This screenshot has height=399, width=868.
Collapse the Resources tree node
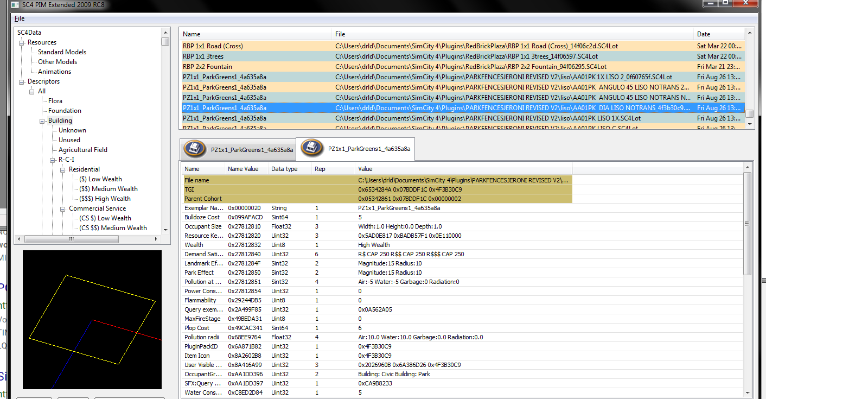coord(22,42)
